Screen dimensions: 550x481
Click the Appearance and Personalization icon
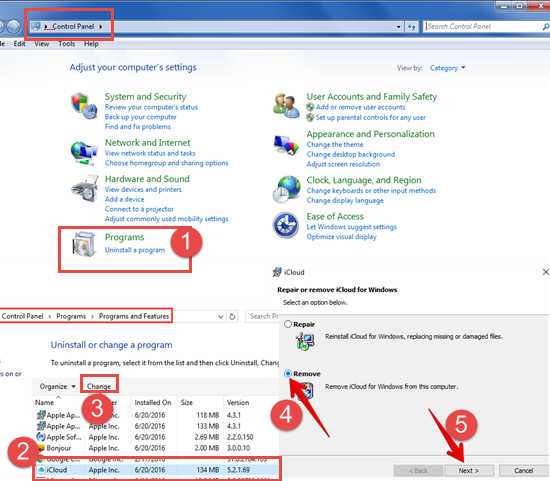[286, 145]
